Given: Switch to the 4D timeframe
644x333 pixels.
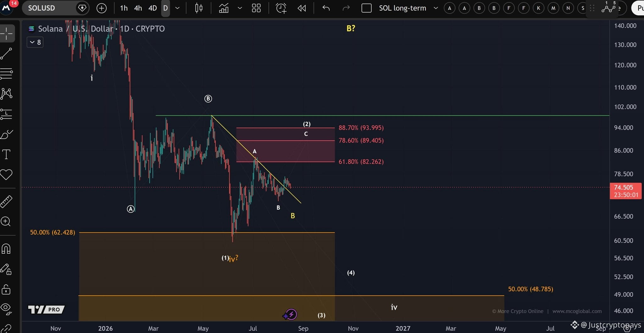Looking at the screenshot, I should click(x=152, y=8).
